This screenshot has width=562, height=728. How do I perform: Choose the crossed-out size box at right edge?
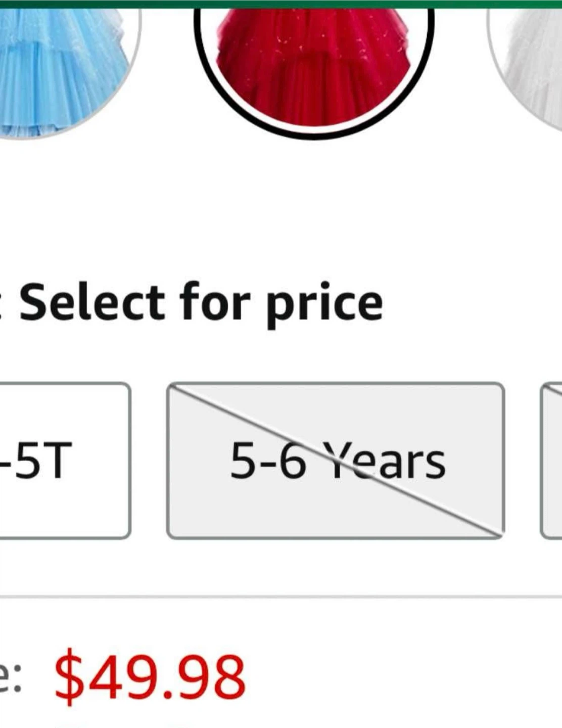click(551, 461)
